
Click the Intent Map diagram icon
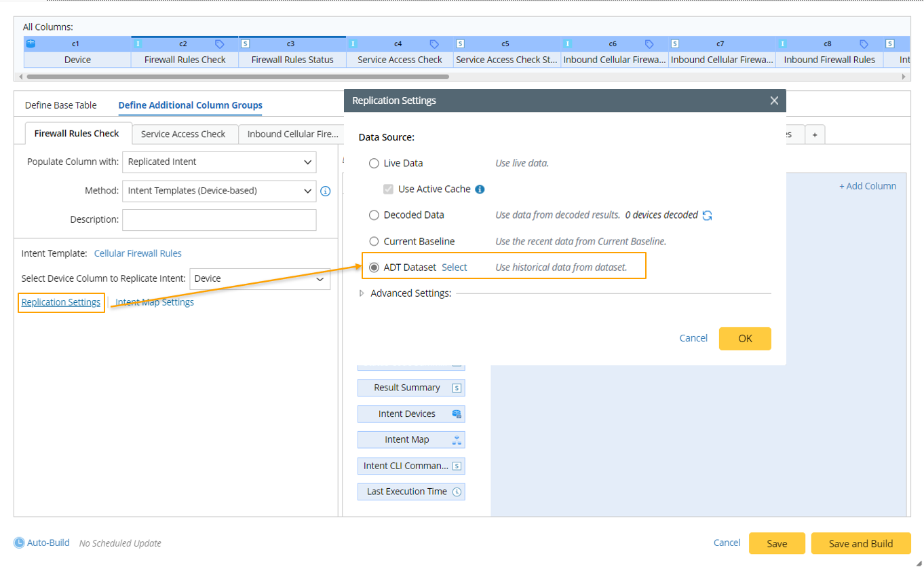click(x=457, y=440)
